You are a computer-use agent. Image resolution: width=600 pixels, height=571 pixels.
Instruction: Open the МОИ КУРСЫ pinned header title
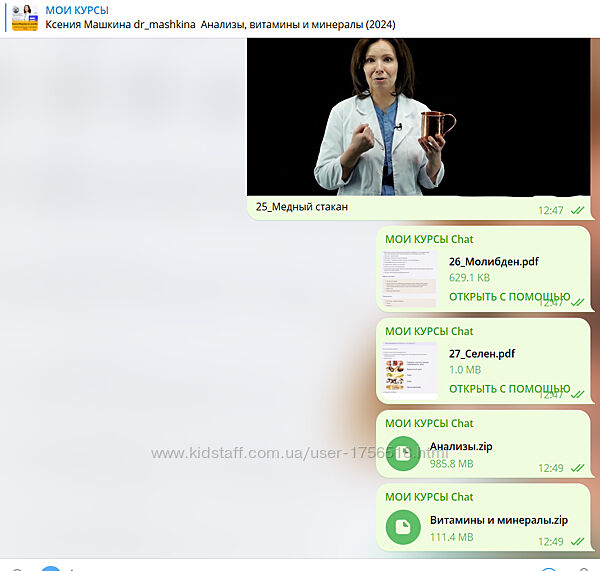[x=77, y=10]
